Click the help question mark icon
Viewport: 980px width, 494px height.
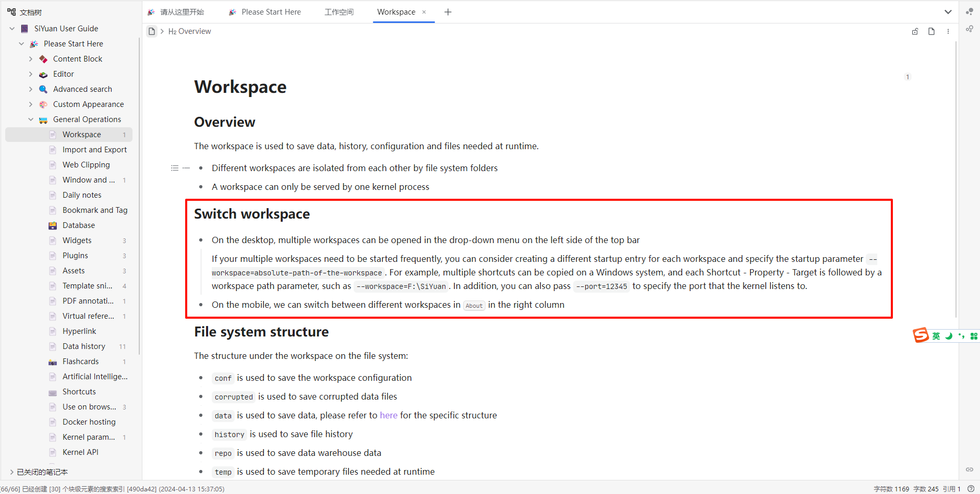coord(971,489)
